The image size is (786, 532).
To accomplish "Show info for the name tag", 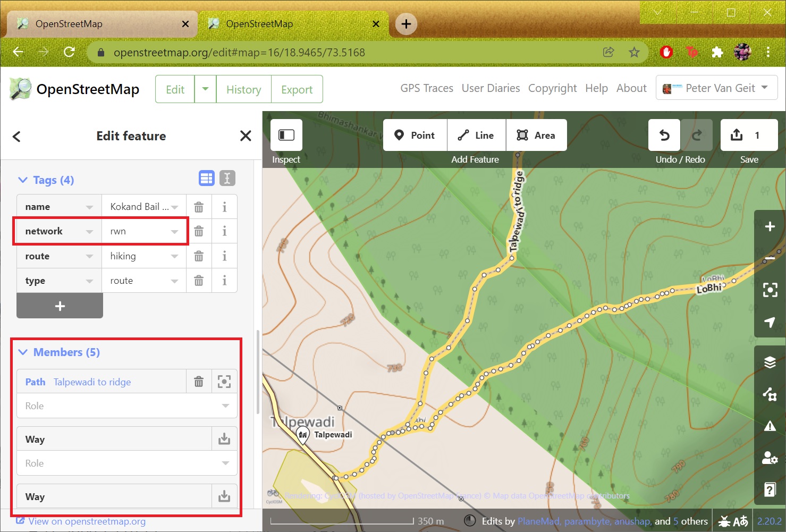I will click(224, 207).
